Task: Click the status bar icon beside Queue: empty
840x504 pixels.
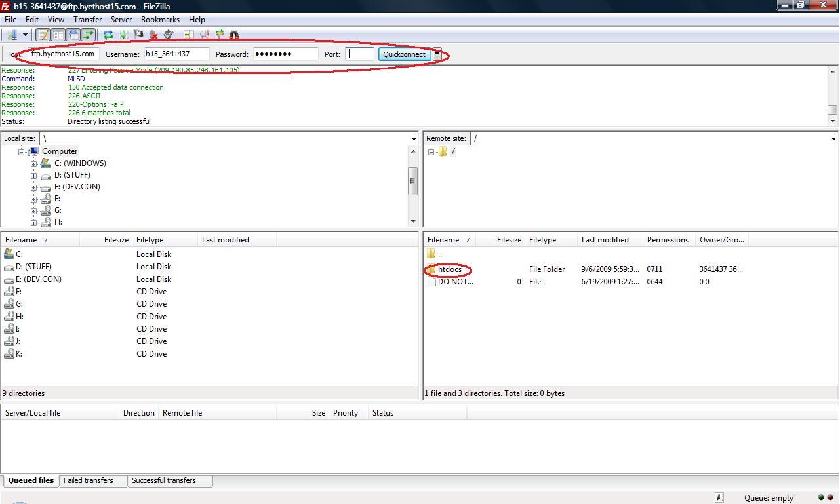Action: click(719, 497)
